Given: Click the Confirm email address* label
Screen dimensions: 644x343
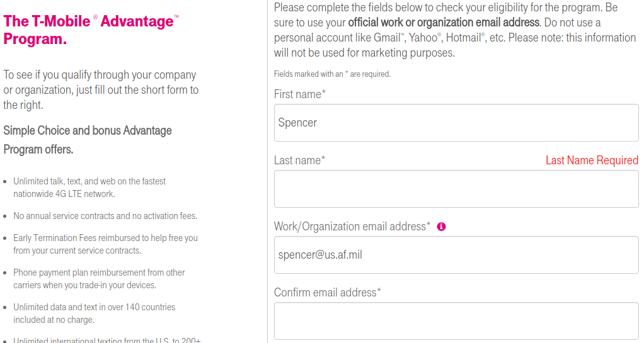Looking at the screenshot, I should (327, 293).
